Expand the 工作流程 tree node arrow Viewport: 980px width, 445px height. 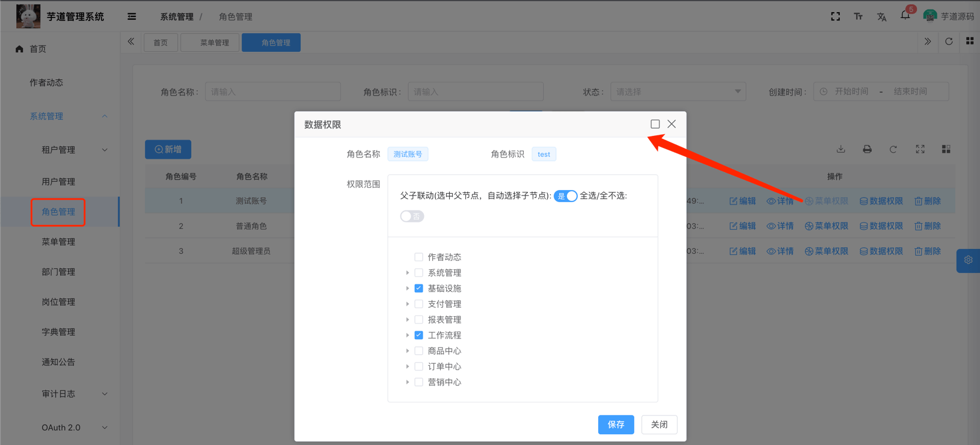coord(408,336)
